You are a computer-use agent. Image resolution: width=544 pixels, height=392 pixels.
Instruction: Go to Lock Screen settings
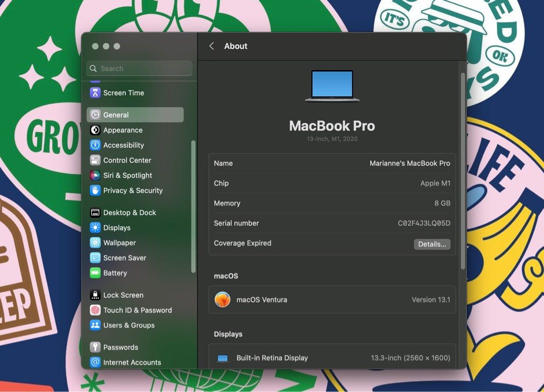[x=123, y=295]
